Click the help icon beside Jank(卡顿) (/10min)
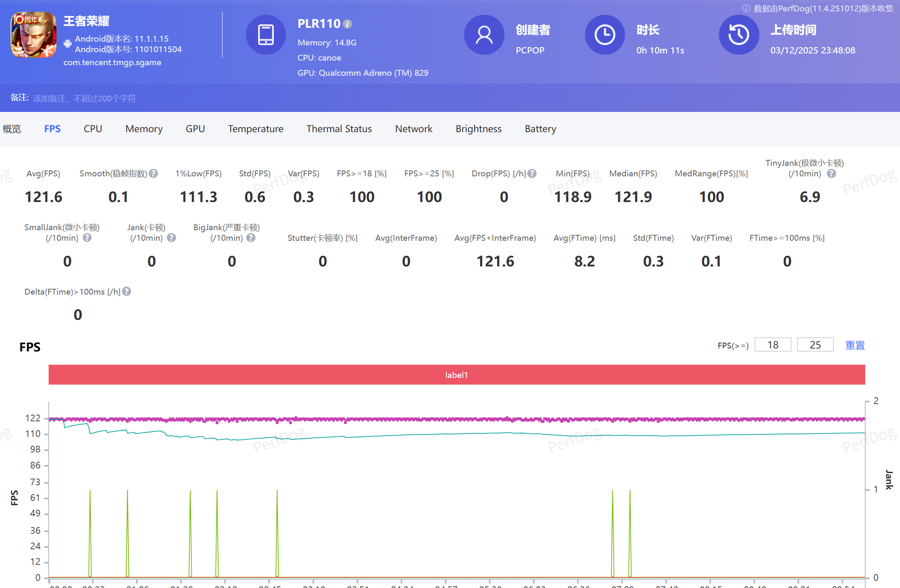The height and width of the screenshot is (588, 900). point(171,238)
